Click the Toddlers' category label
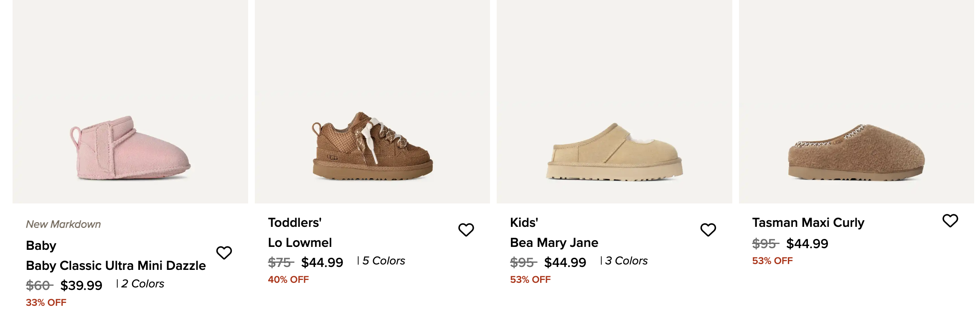 click(295, 223)
